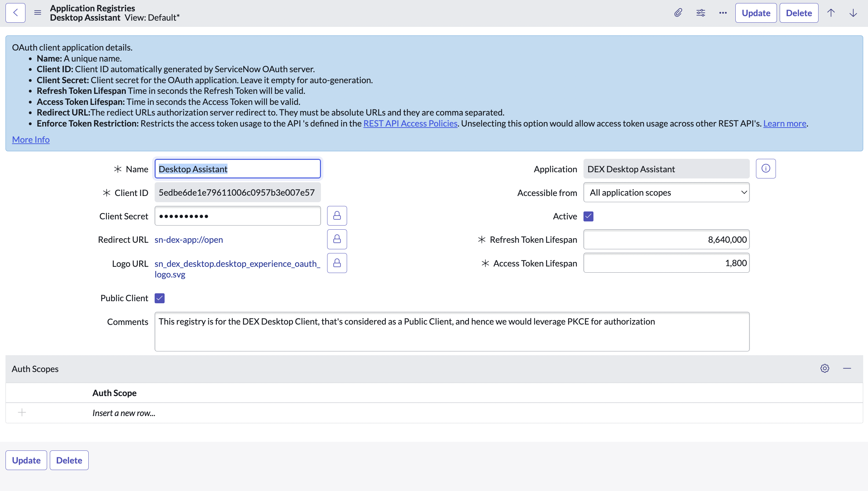
Task: Click the bottom Delete button
Action: 69,460
